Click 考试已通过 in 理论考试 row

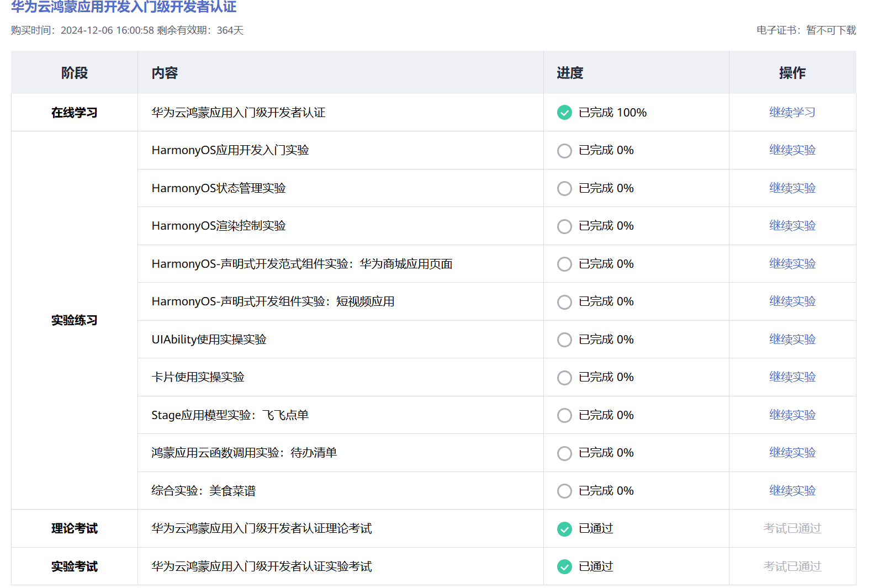(x=792, y=528)
